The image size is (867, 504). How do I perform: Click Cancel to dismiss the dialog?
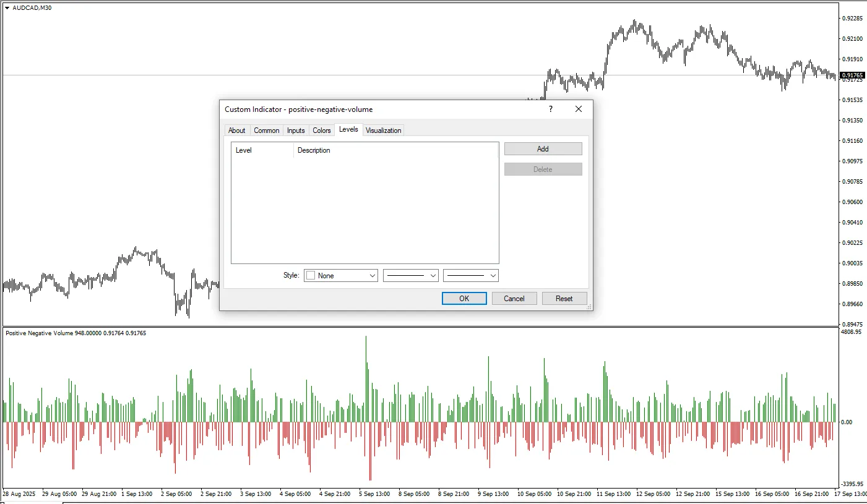514,299
